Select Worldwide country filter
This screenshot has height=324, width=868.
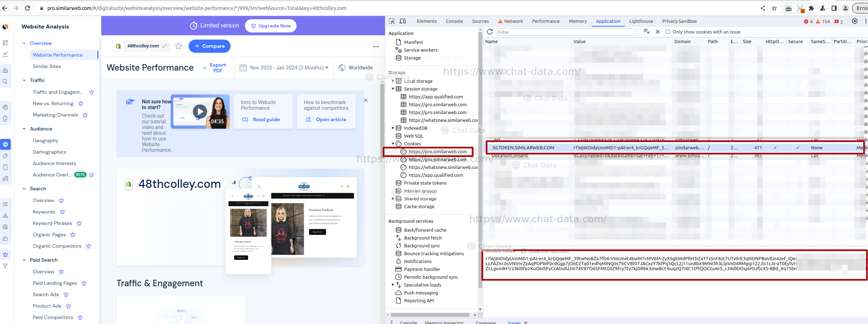click(x=355, y=68)
